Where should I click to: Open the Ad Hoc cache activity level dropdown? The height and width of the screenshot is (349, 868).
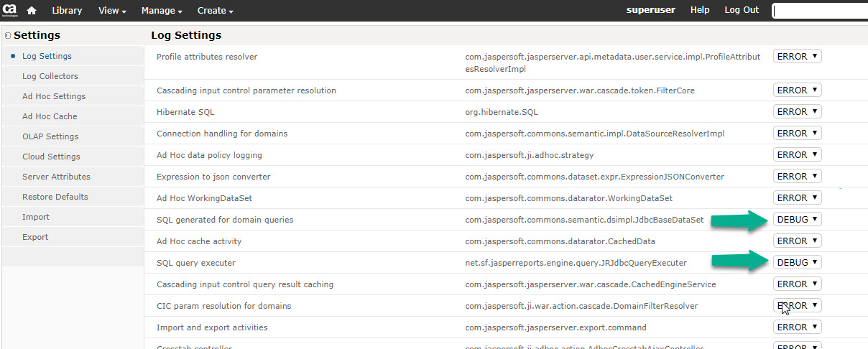(797, 241)
